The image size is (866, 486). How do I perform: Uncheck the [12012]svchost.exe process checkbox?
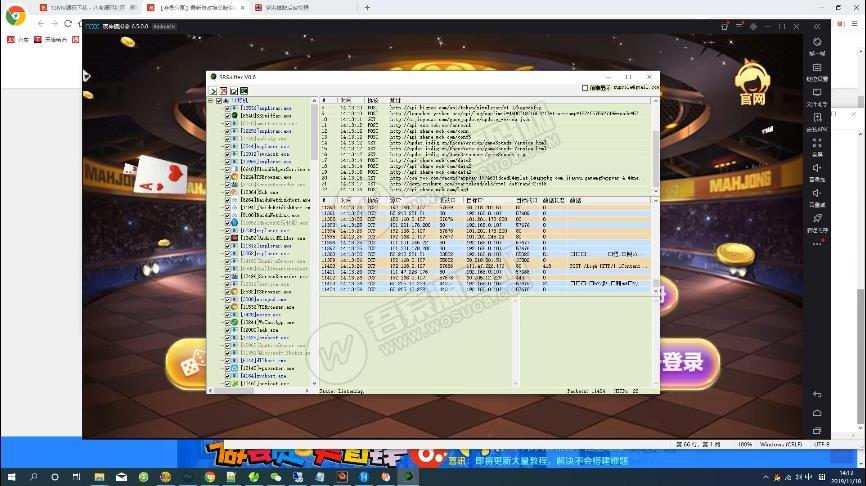point(228,154)
